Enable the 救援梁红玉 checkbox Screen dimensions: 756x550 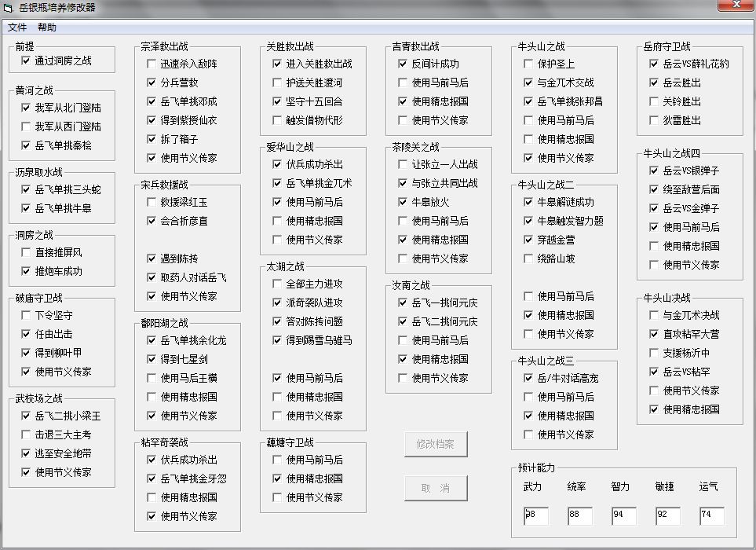[x=152, y=202]
